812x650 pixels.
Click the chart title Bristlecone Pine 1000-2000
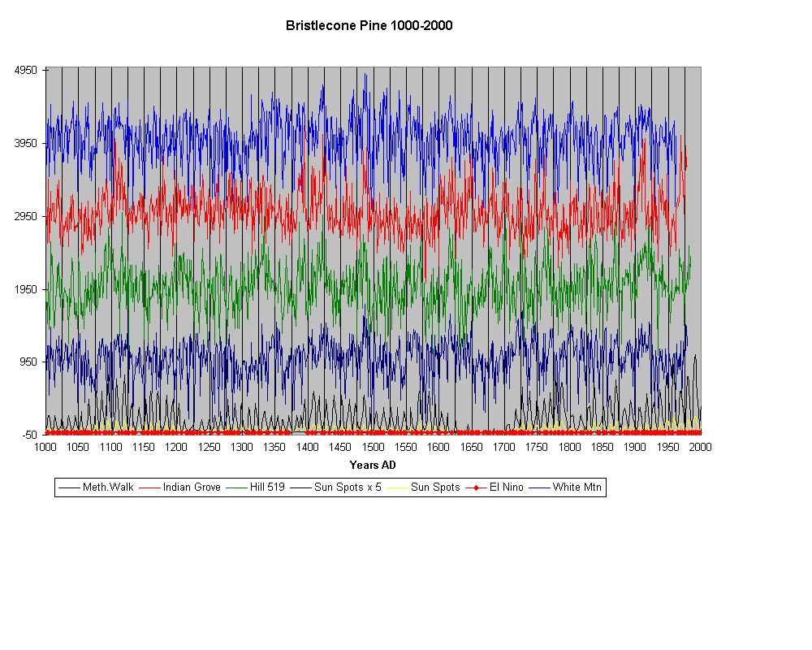369,25
